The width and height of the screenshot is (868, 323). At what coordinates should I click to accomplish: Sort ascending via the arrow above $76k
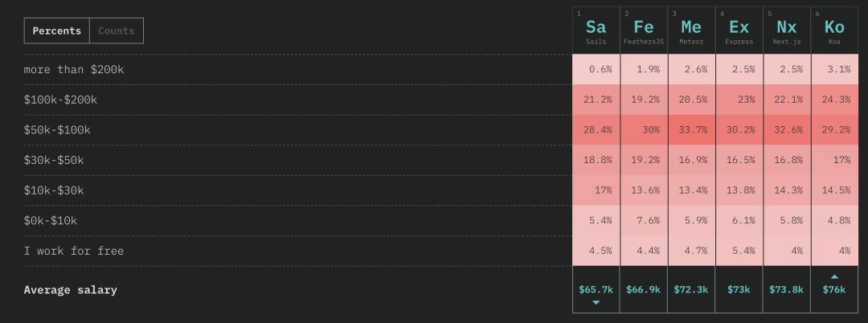pyautogui.click(x=834, y=276)
